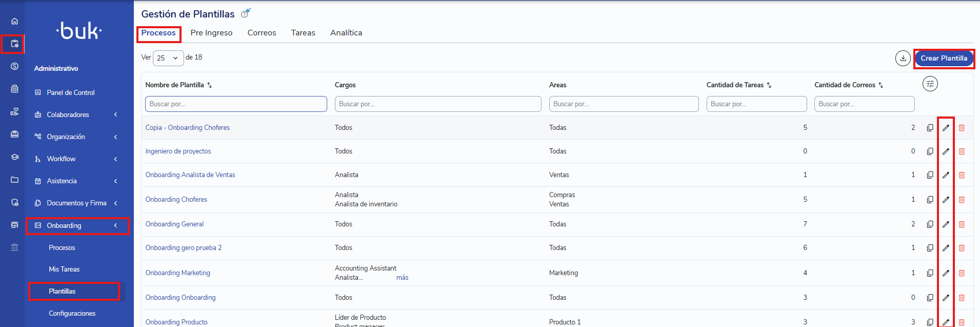This screenshot has height=327, width=980.
Task: Click the graduation cap icon in rail
Action: 14,157
